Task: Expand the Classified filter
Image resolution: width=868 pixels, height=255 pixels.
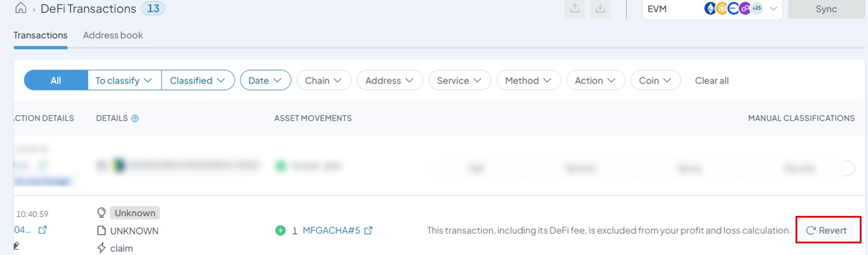Action: click(198, 81)
